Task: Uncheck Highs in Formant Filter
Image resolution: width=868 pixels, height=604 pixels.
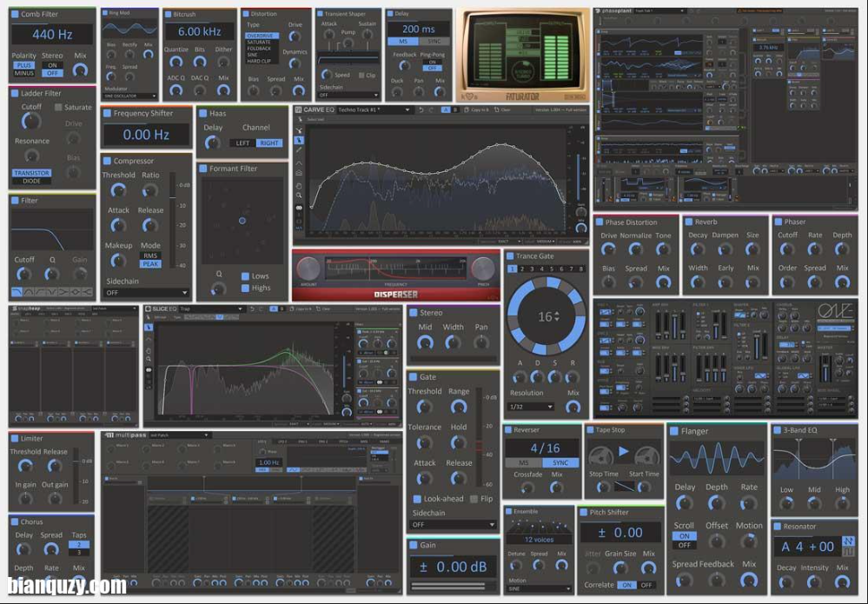Action: tap(245, 288)
